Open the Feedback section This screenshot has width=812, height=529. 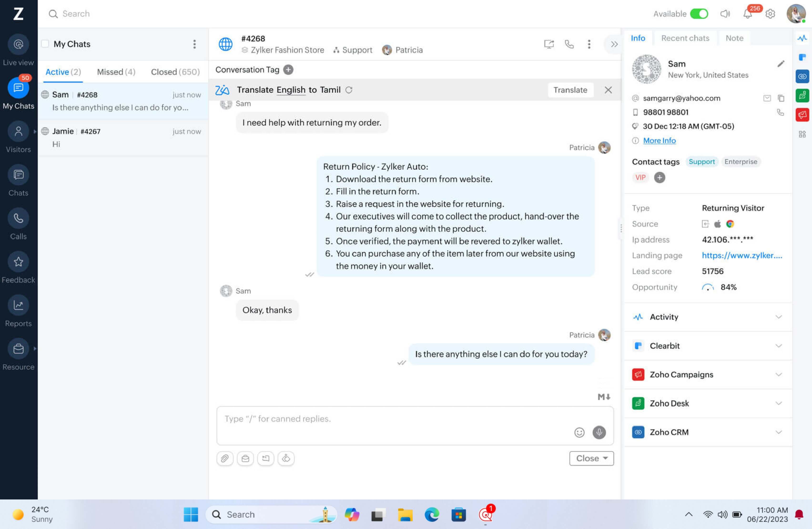click(x=18, y=267)
